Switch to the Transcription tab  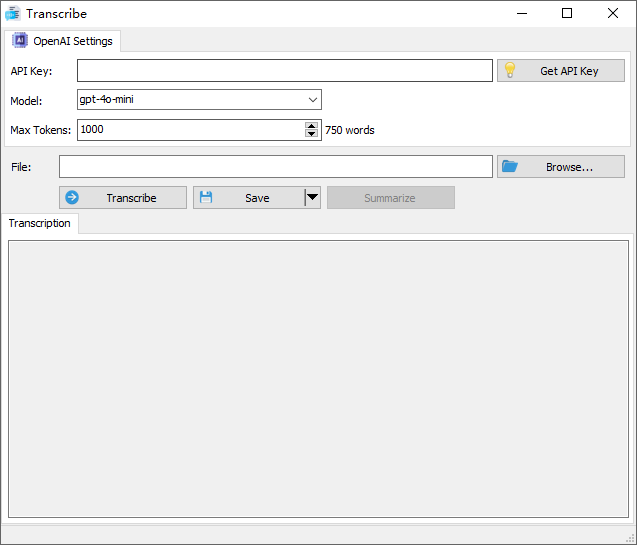coord(39,223)
